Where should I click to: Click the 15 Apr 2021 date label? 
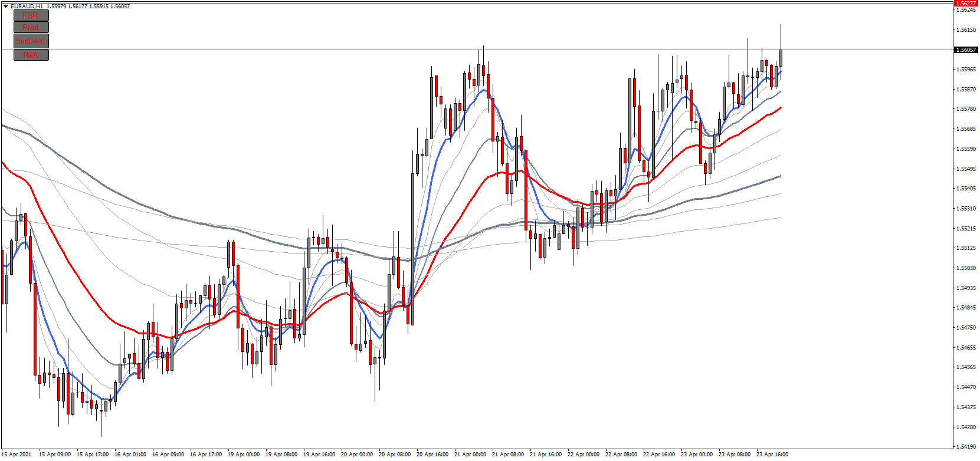click(17, 455)
